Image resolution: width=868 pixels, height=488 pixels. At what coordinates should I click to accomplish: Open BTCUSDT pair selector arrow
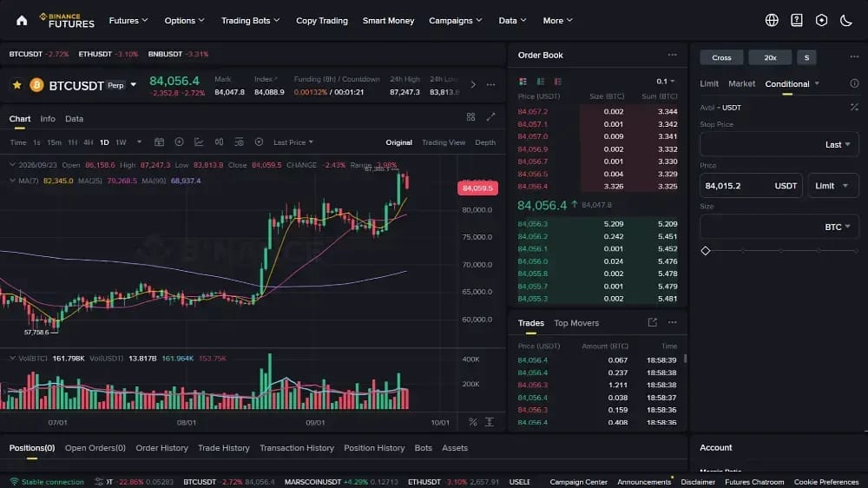pyautogui.click(x=133, y=85)
